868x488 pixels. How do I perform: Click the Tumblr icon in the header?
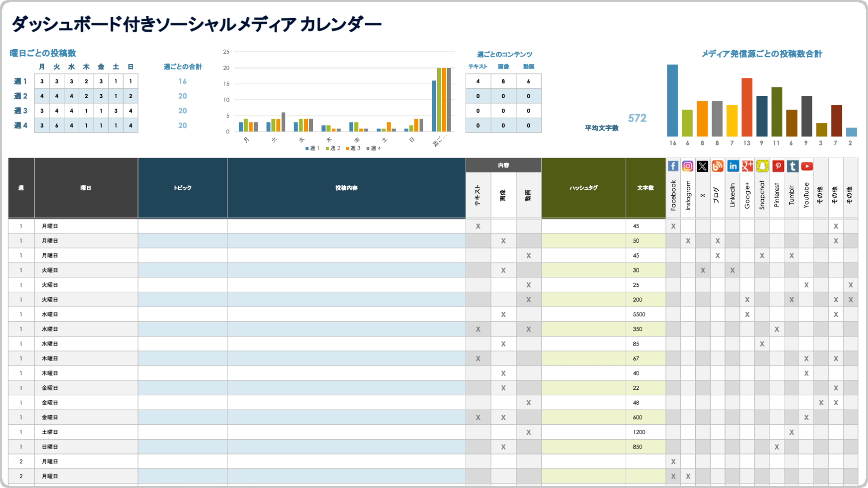pyautogui.click(x=791, y=166)
